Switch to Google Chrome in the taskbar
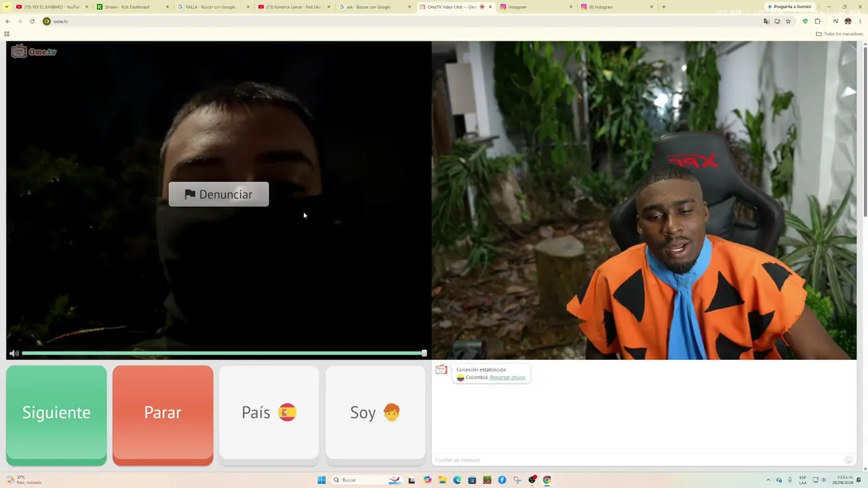The image size is (868, 488). 547,480
